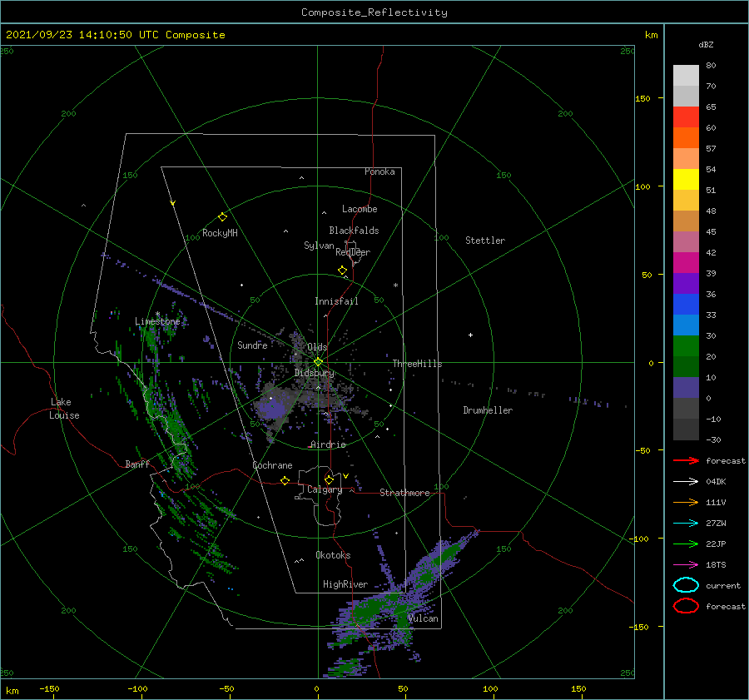
Task: Click the Didsbury label
Action: 315,373
